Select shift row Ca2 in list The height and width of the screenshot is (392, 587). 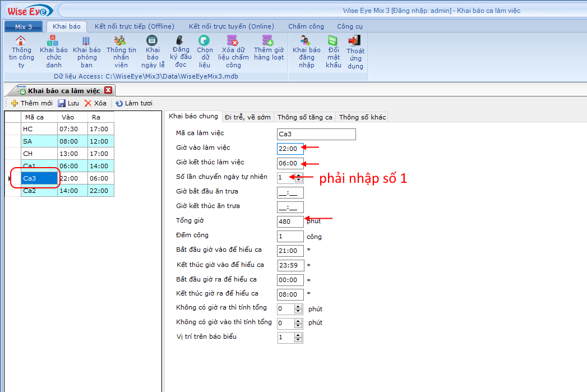[39, 191]
